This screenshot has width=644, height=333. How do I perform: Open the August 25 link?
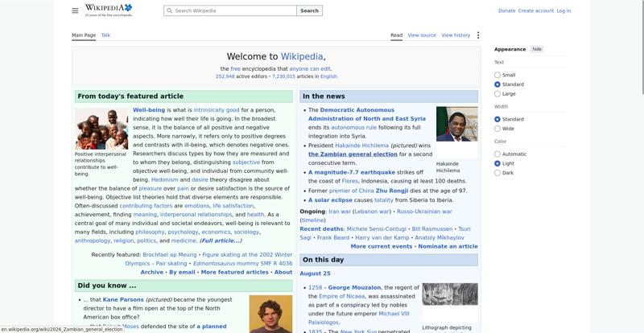(x=315, y=273)
